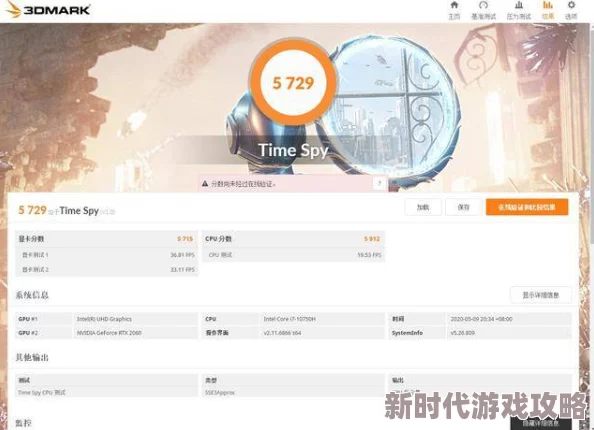Viewport: 594px width, 430px height.
Task: Go to the Home (主页) tab
Action: pos(454,10)
